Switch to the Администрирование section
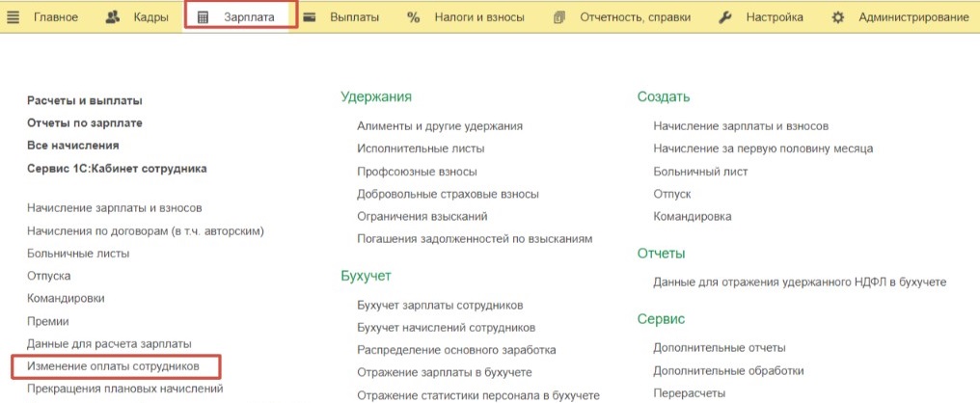Viewport: 980px width, 403px height. point(913,17)
